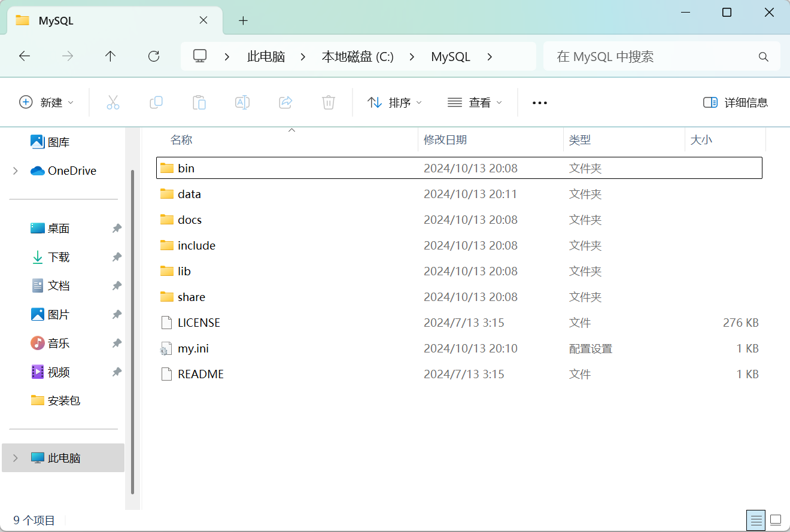Screen dimensions: 790x532
Task: Unpin 音乐 via its pin icon
Action: pos(117,343)
